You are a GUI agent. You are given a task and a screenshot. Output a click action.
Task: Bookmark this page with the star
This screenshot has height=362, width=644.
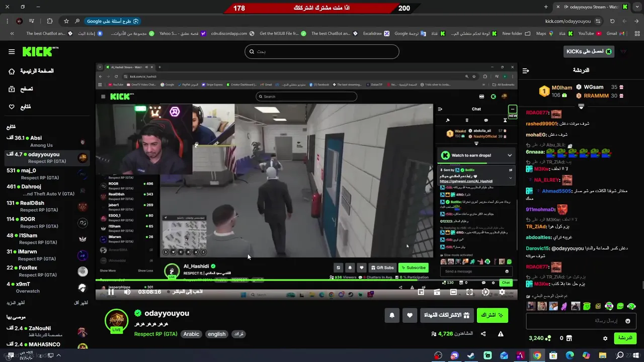coord(66,21)
